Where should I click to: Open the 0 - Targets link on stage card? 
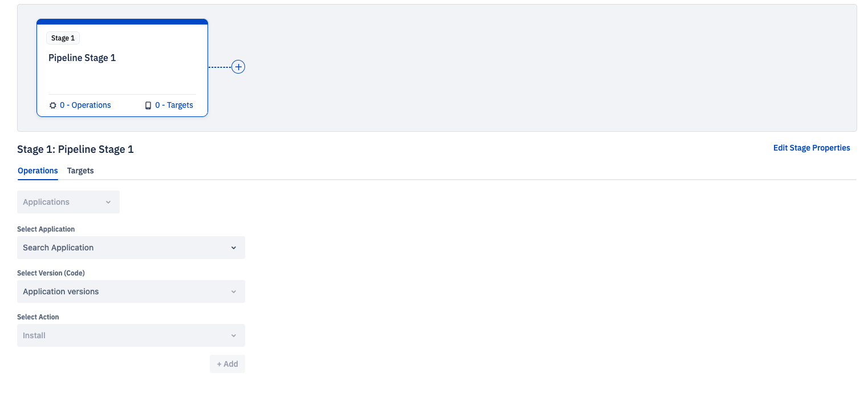pos(174,105)
